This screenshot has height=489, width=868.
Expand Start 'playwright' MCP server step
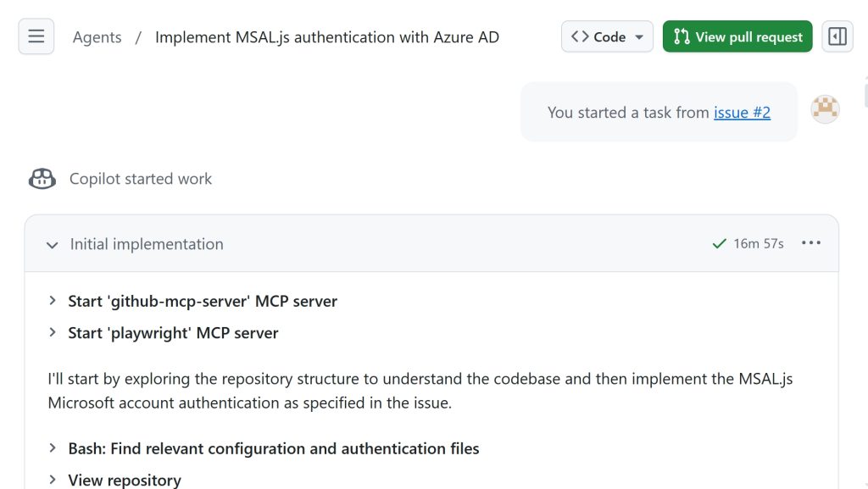pyautogui.click(x=53, y=333)
